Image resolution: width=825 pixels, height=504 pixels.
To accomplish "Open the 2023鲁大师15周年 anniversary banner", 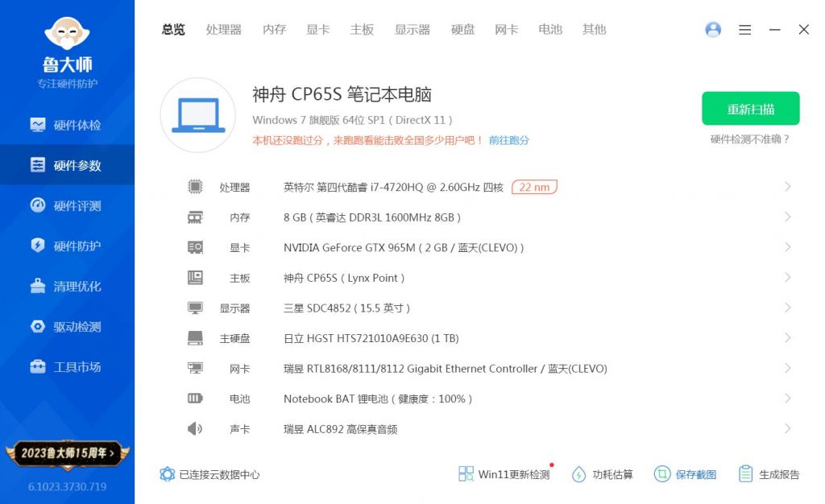I will pos(68,453).
